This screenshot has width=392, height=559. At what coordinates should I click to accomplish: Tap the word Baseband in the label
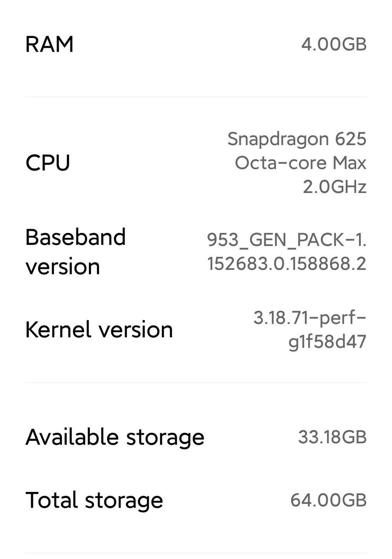(x=76, y=237)
